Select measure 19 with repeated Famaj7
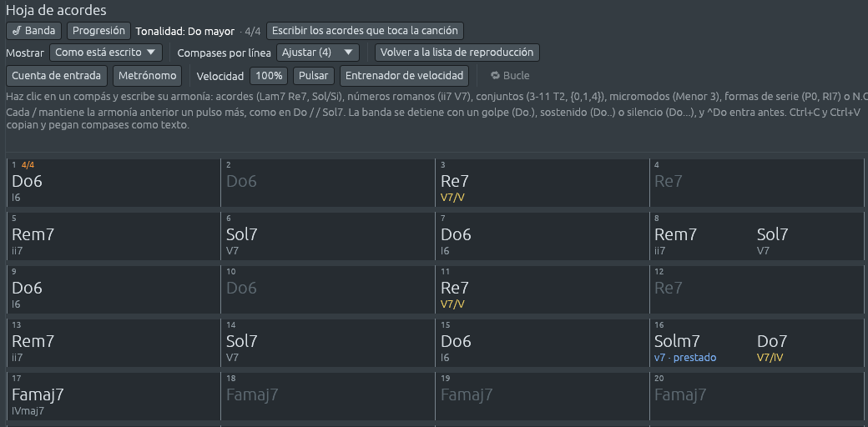 click(x=542, y=396)
